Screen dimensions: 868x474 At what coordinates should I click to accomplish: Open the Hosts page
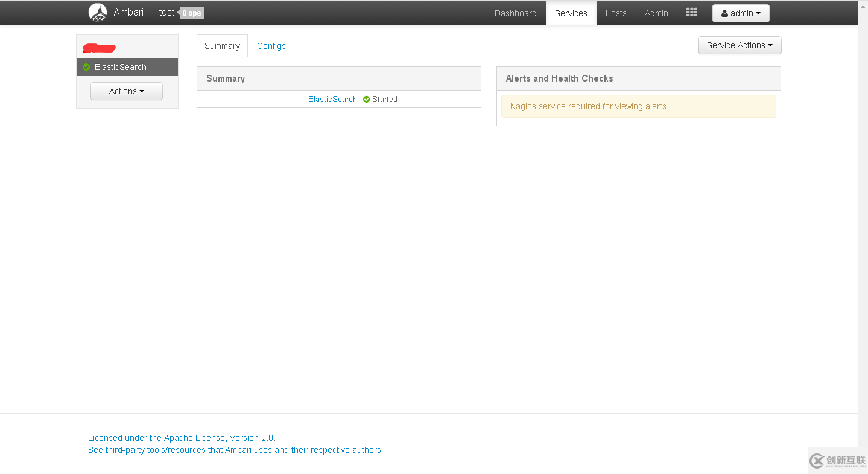pyautogui.click(x=616, y=13)
